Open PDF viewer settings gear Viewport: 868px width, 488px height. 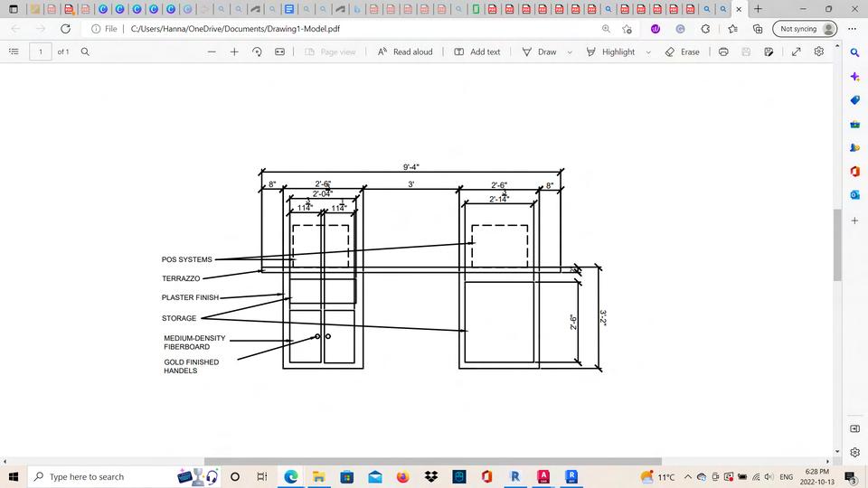pos(819,52)
